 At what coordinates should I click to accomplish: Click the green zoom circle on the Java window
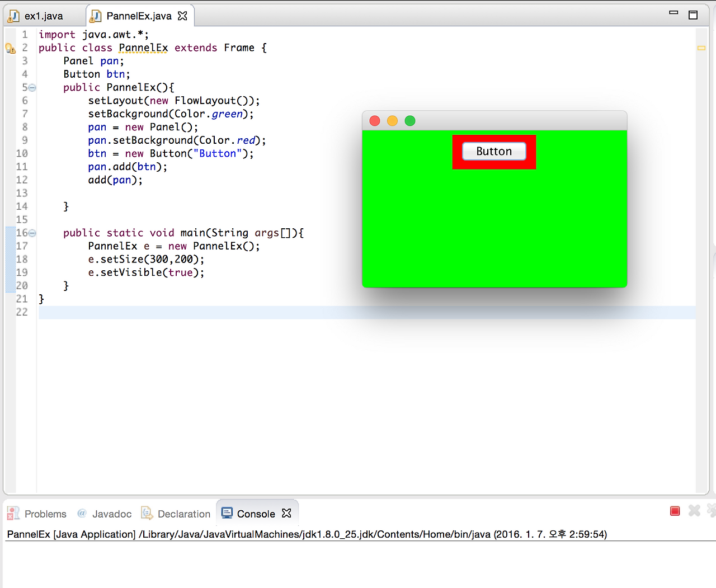pyautogui.click(x=410, y=120)
